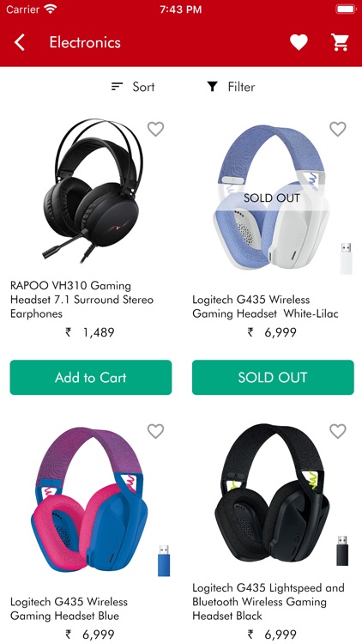Add RAPOO VH310 headset to cart
The width and height of the screenshot is (362, 644).
point(91,378)
